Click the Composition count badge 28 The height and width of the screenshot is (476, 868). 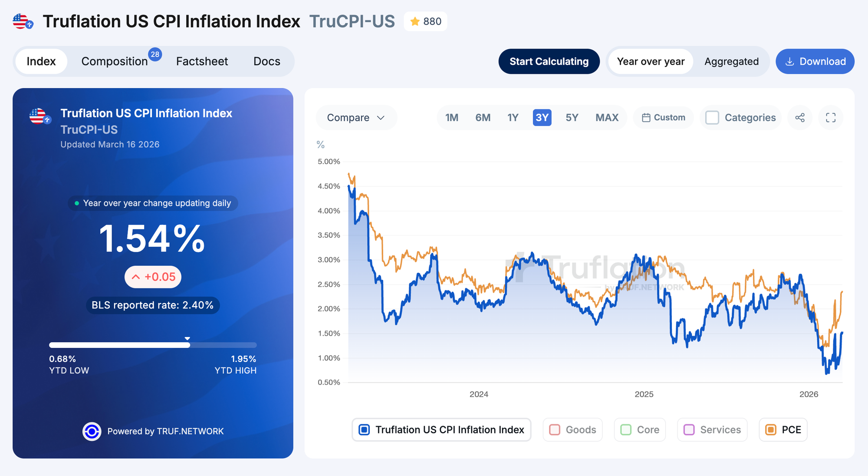click(x=155, y=54)
